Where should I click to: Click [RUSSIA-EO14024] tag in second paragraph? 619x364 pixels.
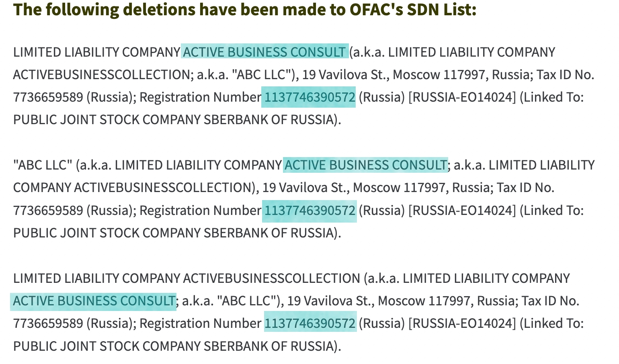click(462, 210)
